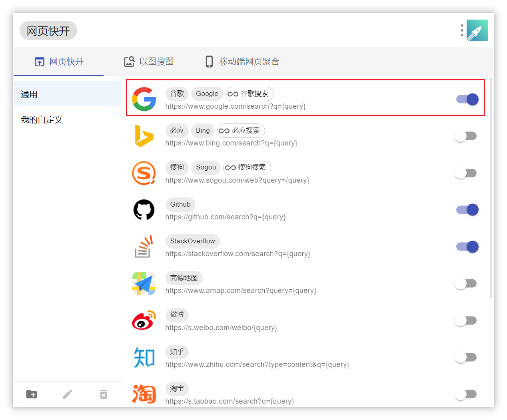Open the 以图搜图 tab

click(149, 62)
